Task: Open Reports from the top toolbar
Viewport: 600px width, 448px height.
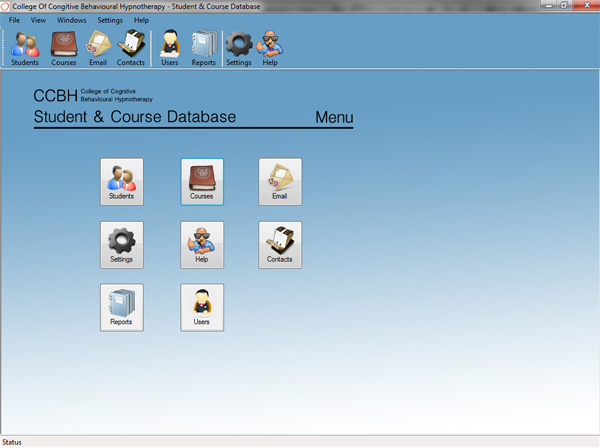Action: [x=204, y=49]
